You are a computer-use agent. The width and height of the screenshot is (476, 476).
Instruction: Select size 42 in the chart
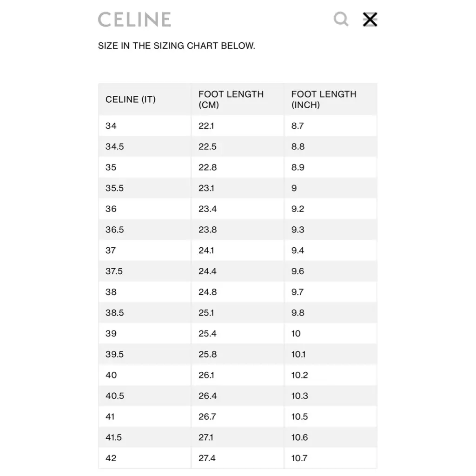(111, 458)
